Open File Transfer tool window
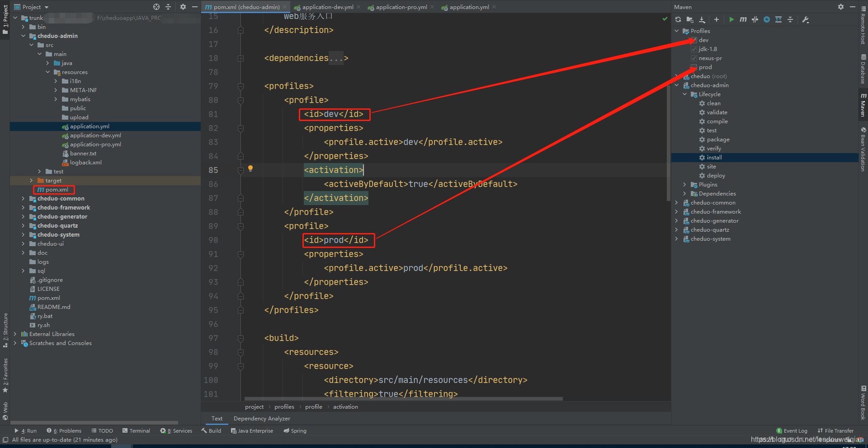The image size is (868, 448). click(x=835, y=431)
